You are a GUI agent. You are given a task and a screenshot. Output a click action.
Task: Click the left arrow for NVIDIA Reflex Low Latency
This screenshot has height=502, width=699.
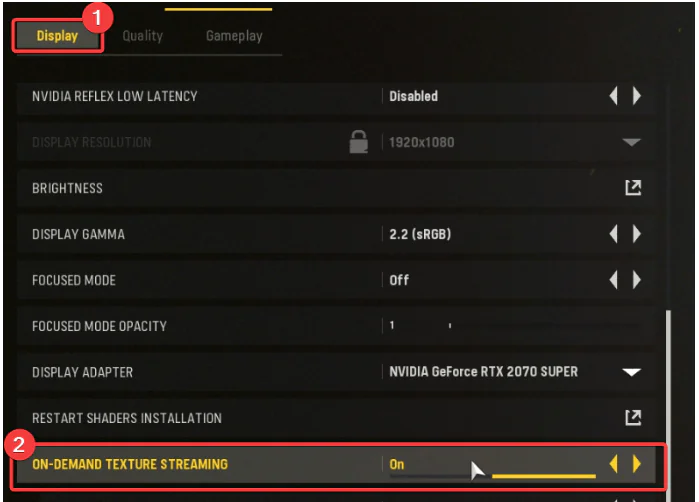(613, 96)
